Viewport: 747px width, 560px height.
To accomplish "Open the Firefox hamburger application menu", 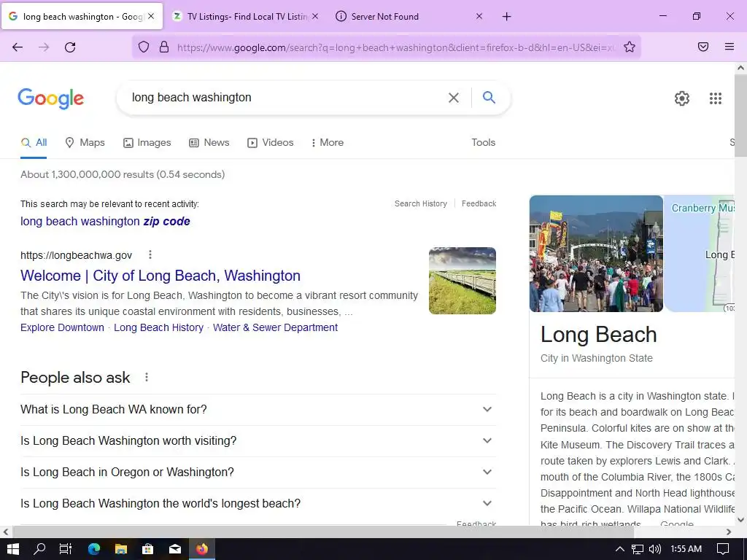I will click(x=729, y=47).
